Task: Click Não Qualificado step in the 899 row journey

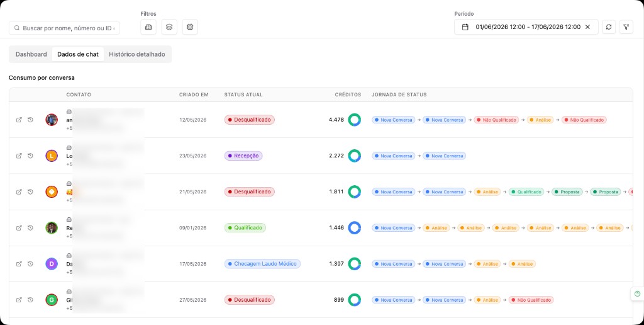Action: tap(531, 300)
